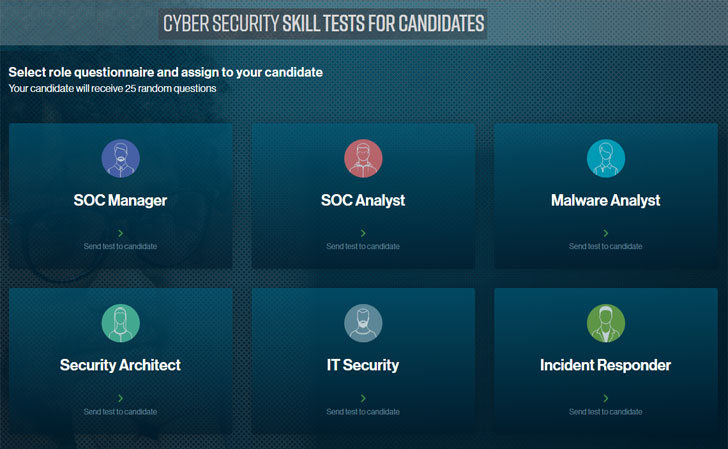Send test to SOC Manager candidate
Viewport: 728px width, 449px height.
(x=120, y=246)
